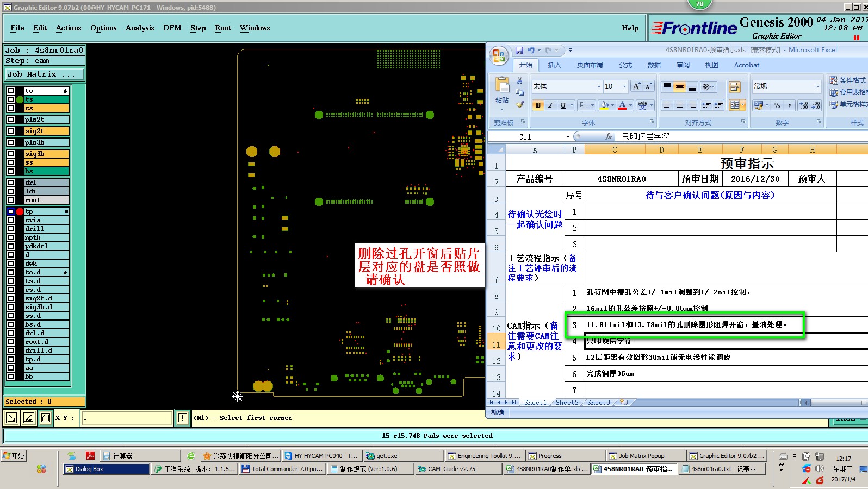Toggle the checkbox for the 'tp' layer

pyautogui.click(x=11, y=211)
